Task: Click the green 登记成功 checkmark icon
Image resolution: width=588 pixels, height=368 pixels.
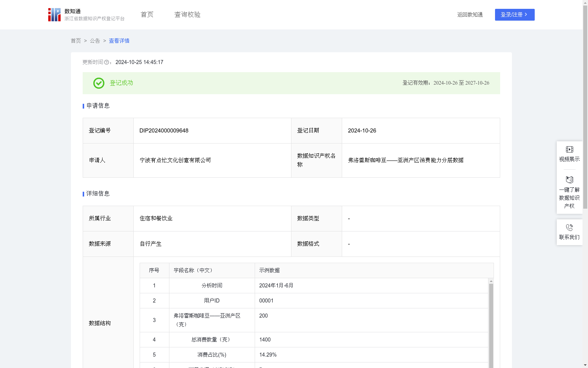Action: pos(98,83)
